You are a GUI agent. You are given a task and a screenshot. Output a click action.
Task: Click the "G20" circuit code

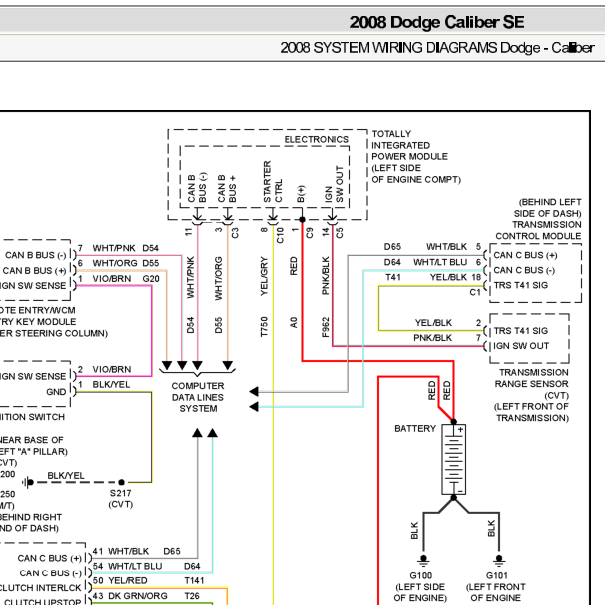pos(151,279)
